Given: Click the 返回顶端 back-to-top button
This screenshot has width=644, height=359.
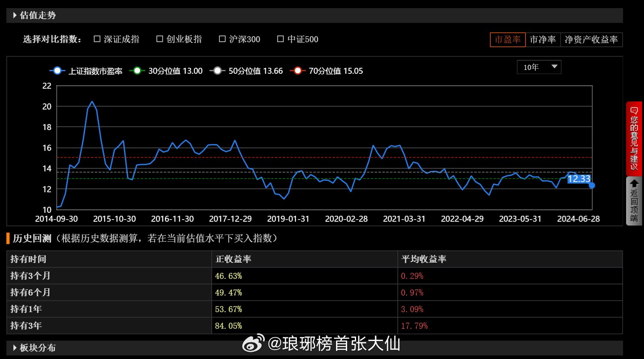Looking at the screenshot, I should [x=634, y=201].
